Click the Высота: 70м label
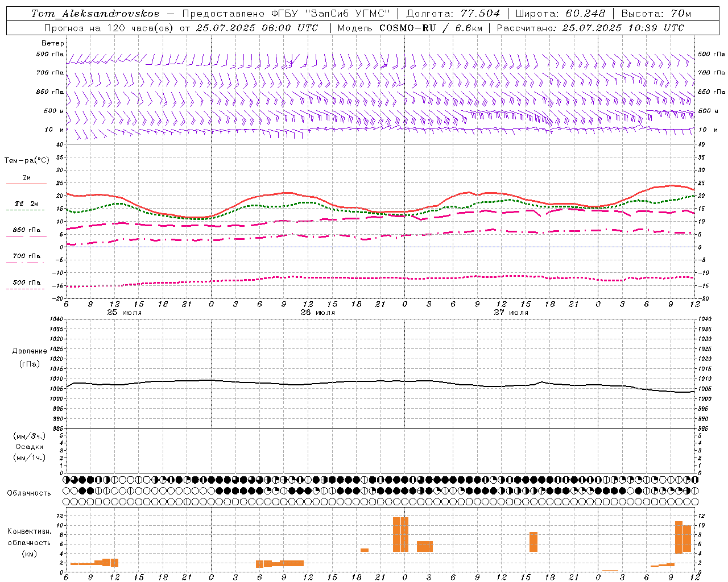728x582 pixels. point(656,14)
